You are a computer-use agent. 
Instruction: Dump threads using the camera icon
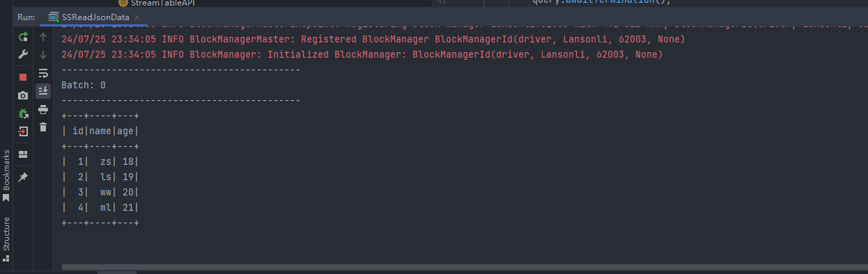23,95
